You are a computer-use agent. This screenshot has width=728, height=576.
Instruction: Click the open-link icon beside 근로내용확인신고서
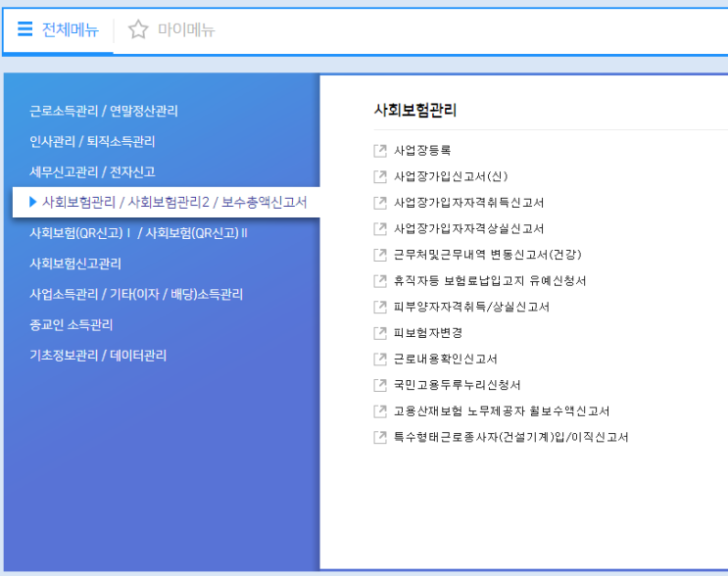[x=380, y=359]
